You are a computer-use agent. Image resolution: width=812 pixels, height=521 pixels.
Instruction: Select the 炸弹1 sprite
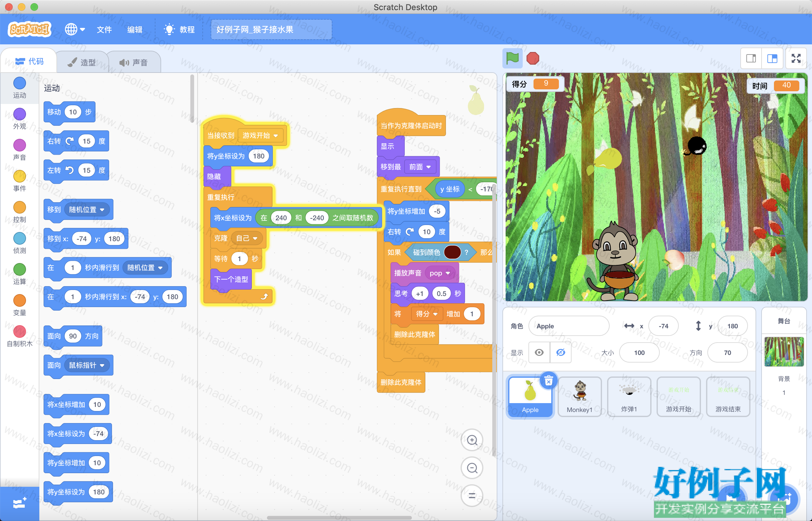[629, 396]
